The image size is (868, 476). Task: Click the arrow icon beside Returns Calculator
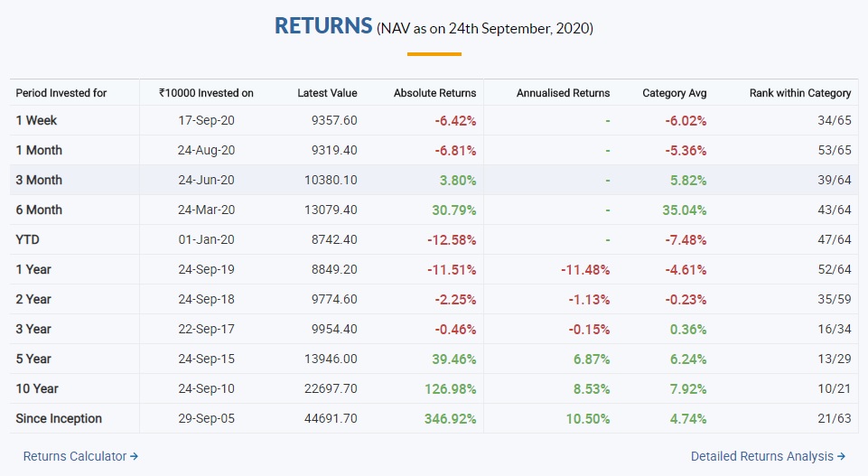point(134,456)
